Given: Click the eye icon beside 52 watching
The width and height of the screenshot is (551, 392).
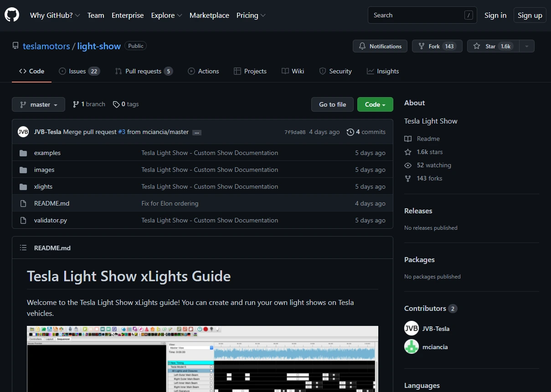Looking at the screenshot, I should tap(408, 165).
